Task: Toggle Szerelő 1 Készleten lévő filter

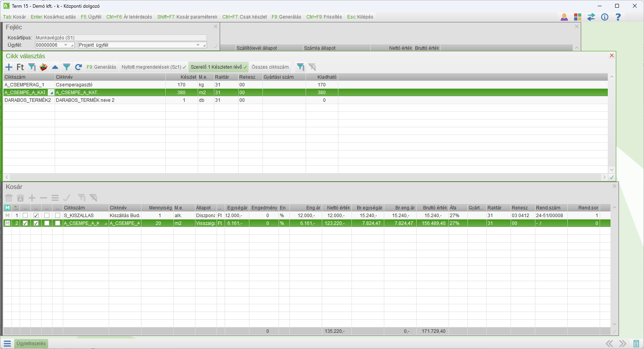Action: (219, 67)
